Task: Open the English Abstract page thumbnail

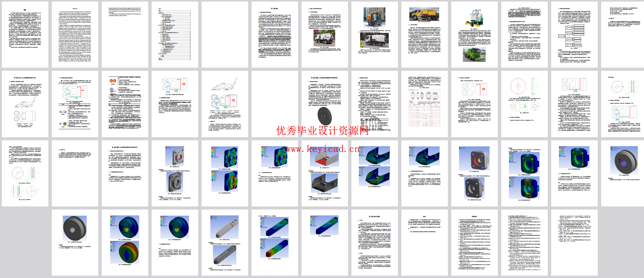Action: point(75,35)
